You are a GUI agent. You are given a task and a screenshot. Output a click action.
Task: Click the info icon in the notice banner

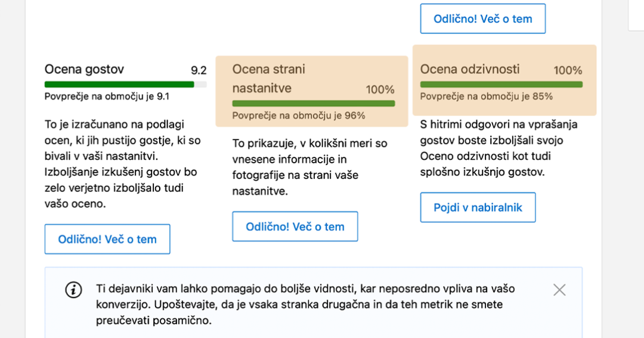tap(73, 290)
